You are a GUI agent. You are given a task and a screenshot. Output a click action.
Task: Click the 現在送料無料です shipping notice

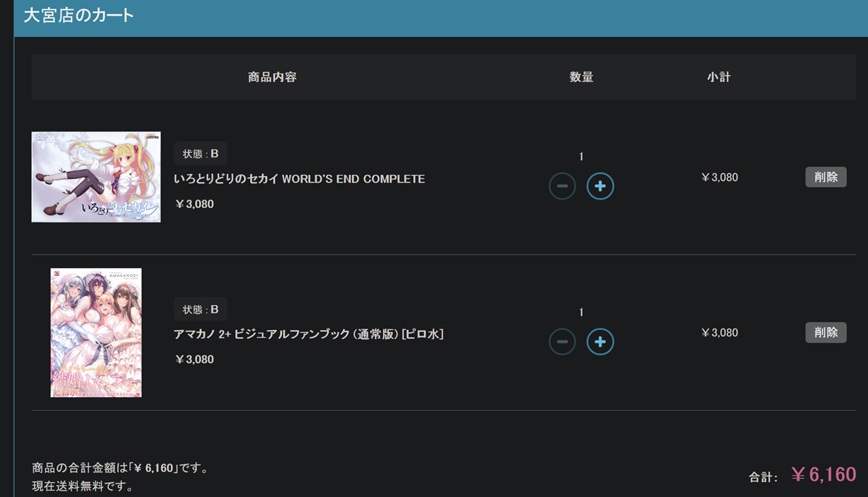tap(83, 486)
